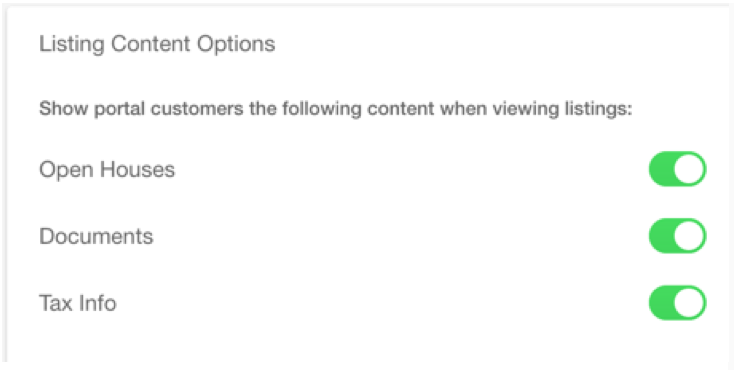Click the Open Houses label text
Screen dimensions: 739x385
point(107,170)
